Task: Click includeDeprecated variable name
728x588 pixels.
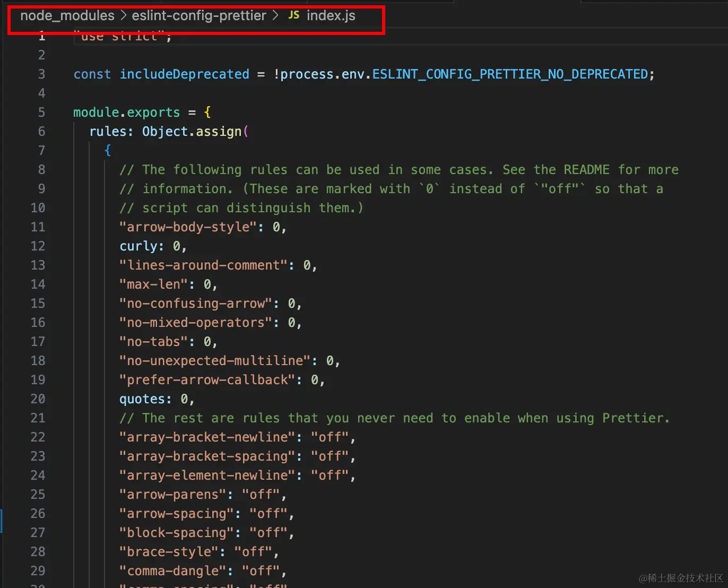Action: [x=184, y=74]
